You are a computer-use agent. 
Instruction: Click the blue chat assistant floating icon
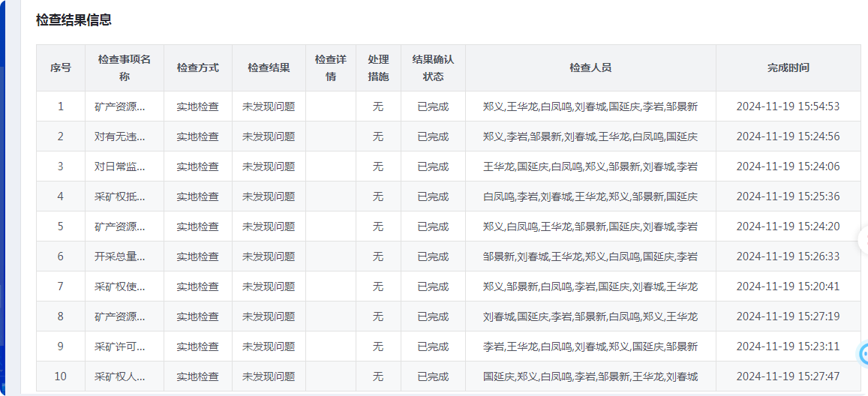tap(863, 353)
